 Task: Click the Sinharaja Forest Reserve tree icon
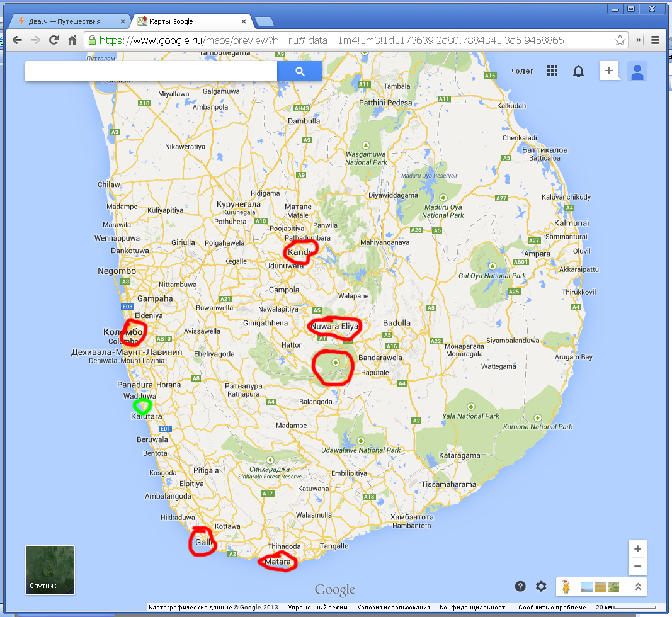tap(270, 460)
